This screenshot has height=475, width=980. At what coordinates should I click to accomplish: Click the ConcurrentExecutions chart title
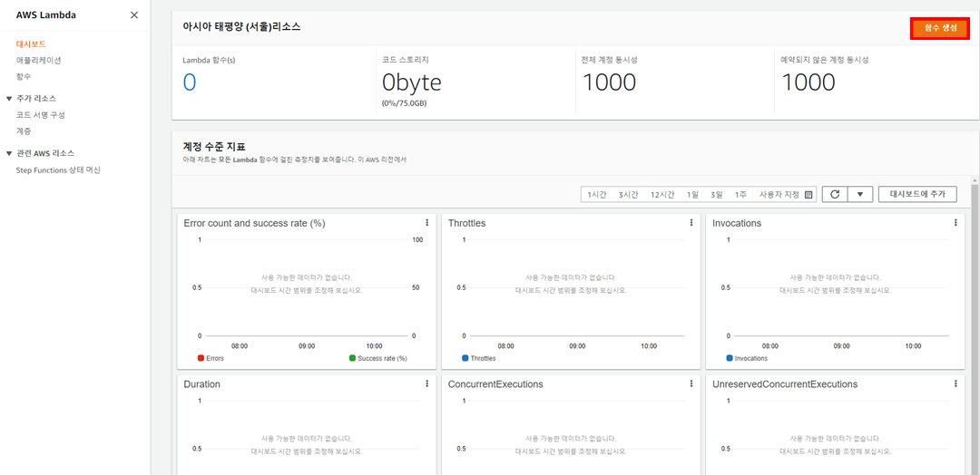pos(495,383)
